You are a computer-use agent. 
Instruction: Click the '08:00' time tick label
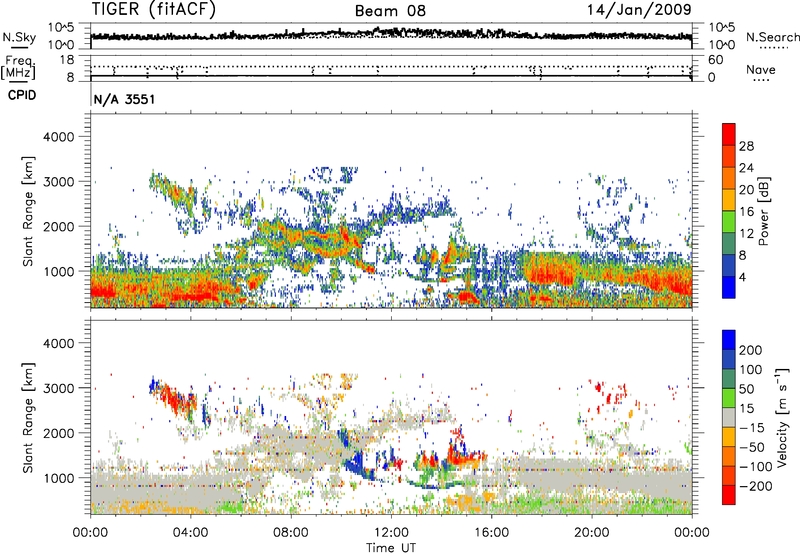pos(291,533)
